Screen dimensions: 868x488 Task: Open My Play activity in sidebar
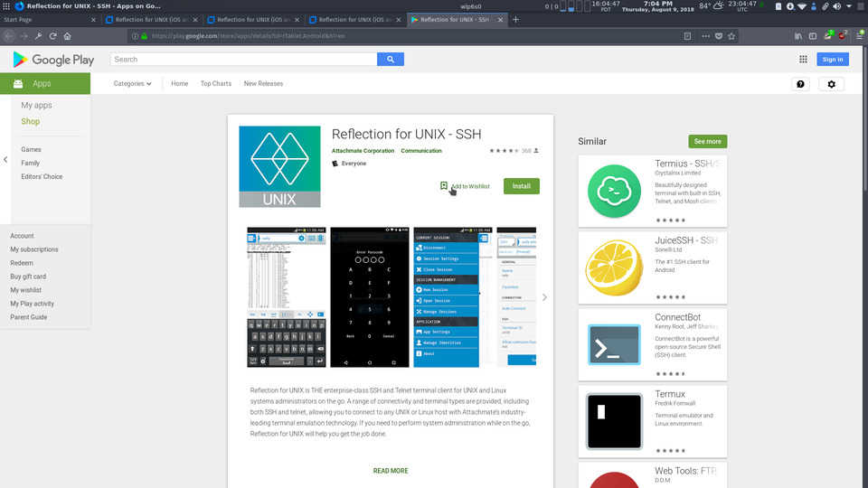pyautogui.click(x=33, y=304)
